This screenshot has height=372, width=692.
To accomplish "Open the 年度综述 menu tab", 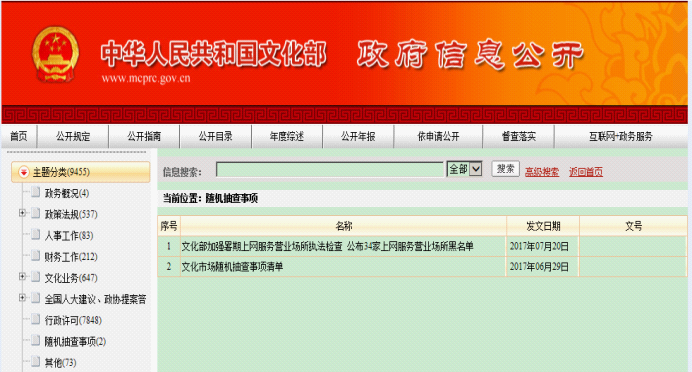I will (x=287, y=136).
